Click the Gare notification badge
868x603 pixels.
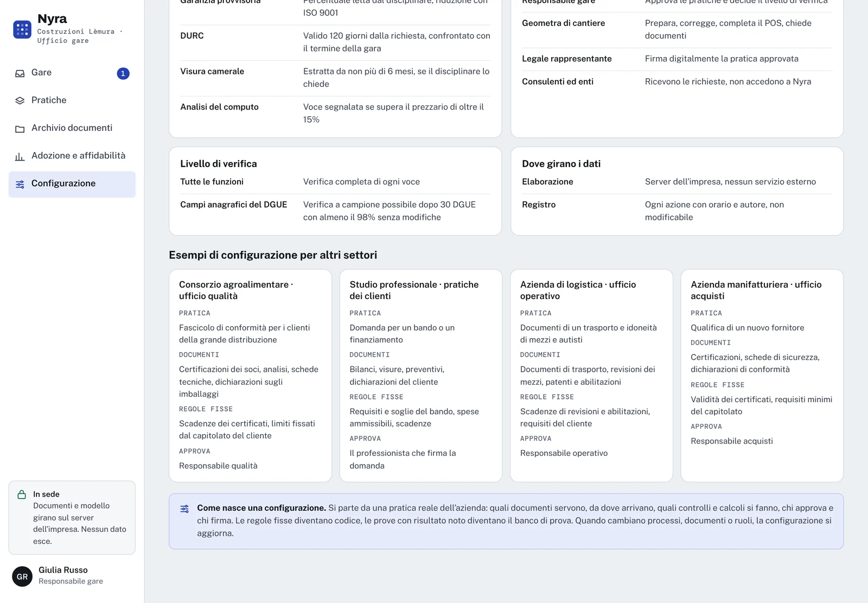pyautogui.click(x=123, y=73)
